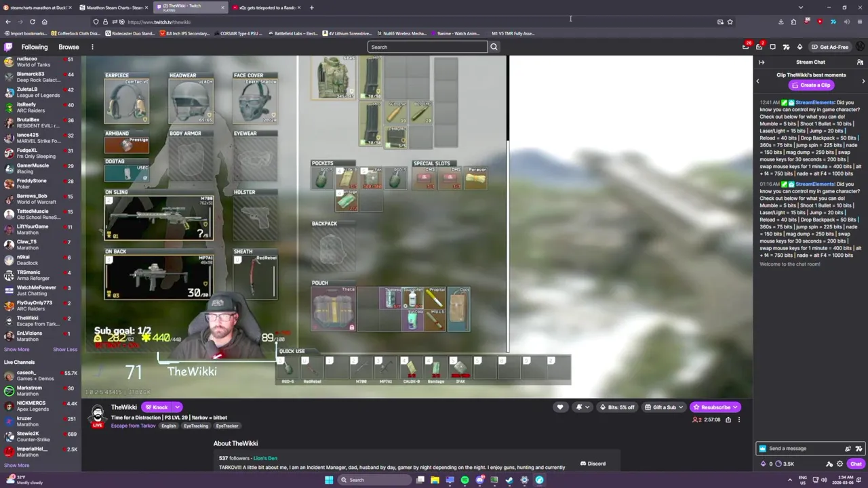868x488 pixels.
Task: Open the chat community users list icon
Action: point(860,62)
